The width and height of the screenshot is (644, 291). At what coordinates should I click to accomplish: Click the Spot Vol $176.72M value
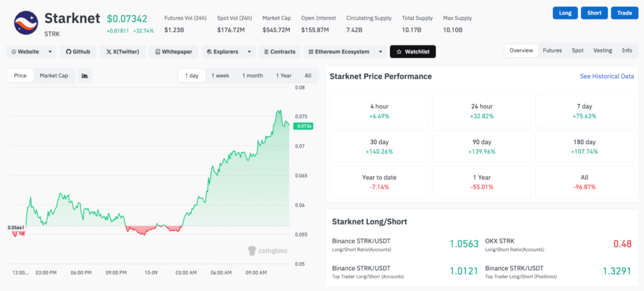[231, 30]
